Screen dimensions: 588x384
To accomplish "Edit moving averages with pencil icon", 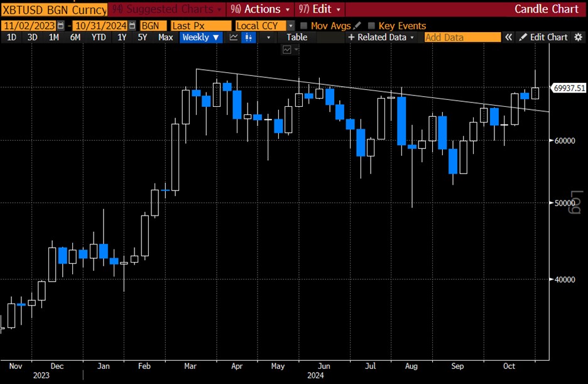I will click(357, 26).
